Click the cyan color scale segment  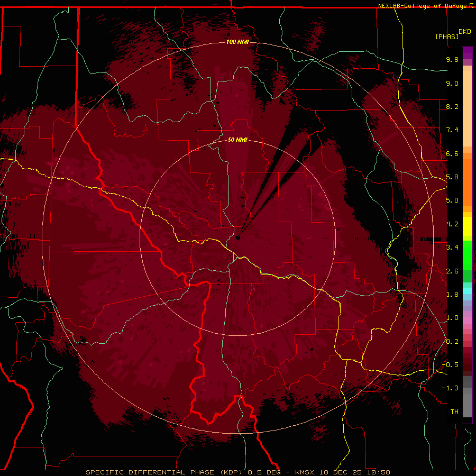pos(467,291)
